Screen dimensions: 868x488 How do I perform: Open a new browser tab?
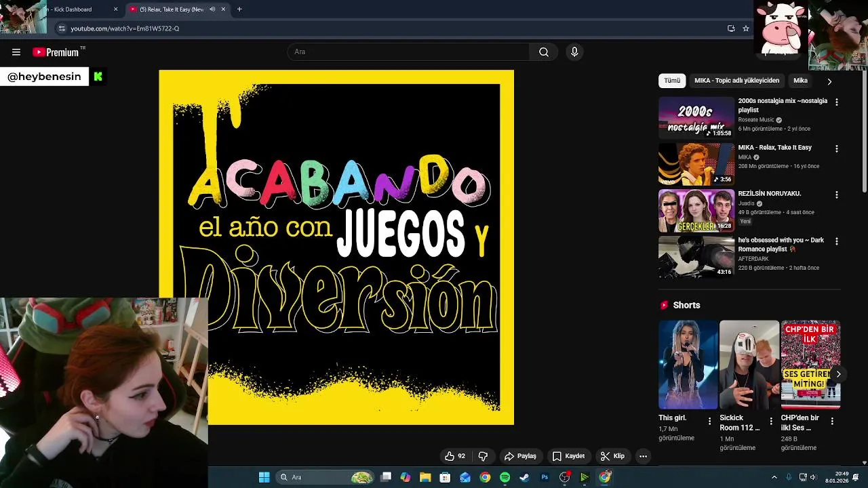(x=239, y=9)
